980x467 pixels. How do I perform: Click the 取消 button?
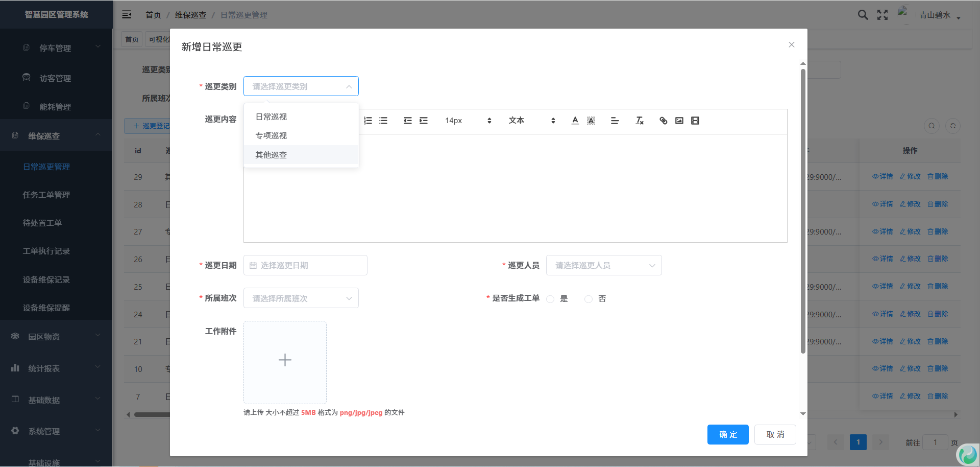click(x=775, y=434)
